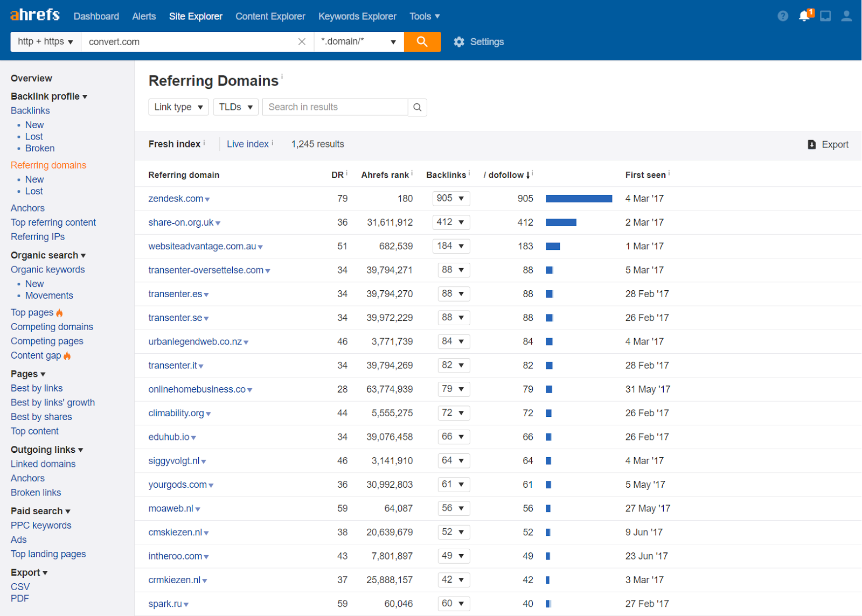
Task: Collapse the Paid search sidebar section
Action: pos(40,511)
